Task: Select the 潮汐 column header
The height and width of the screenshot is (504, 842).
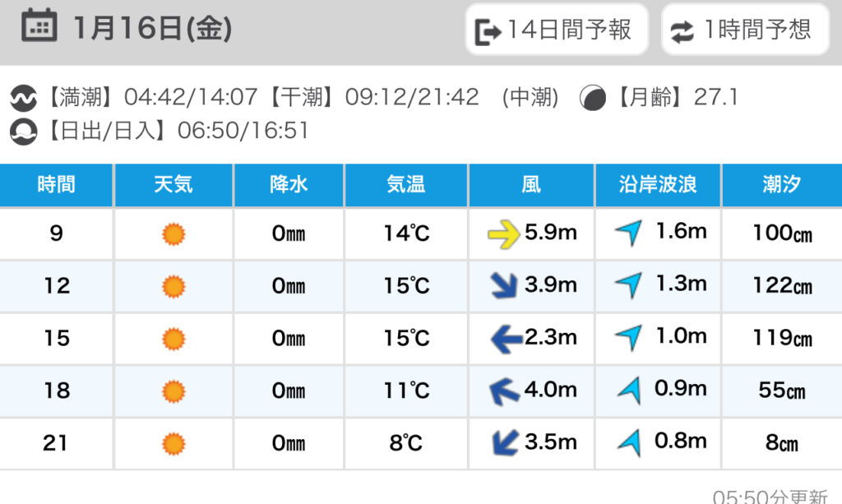Action: (x=781, y=184)
